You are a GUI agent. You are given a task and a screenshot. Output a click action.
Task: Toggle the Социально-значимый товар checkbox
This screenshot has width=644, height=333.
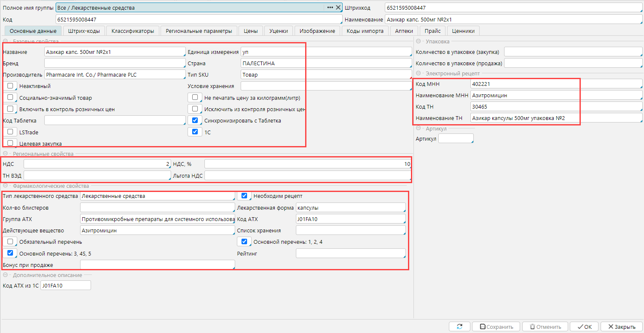[x=10, y=97]
